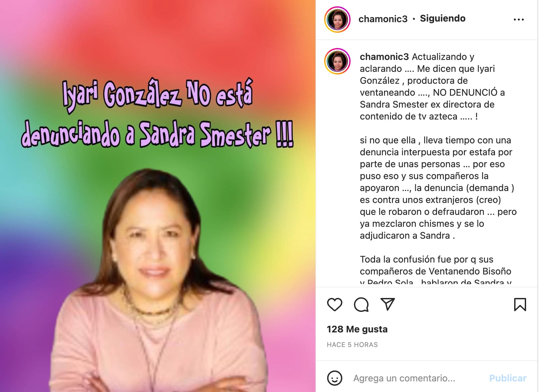539x392 pixels.
Task: Open chamonic3 username link in caption
Action: click(384, 57)
